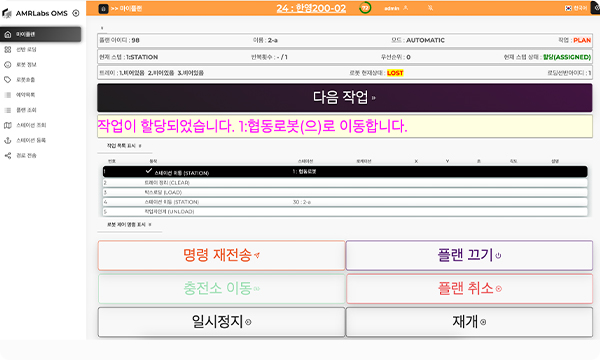Click the home icon in the orange header
Viewport: 600px width, 360px height.
coord(103,8)
